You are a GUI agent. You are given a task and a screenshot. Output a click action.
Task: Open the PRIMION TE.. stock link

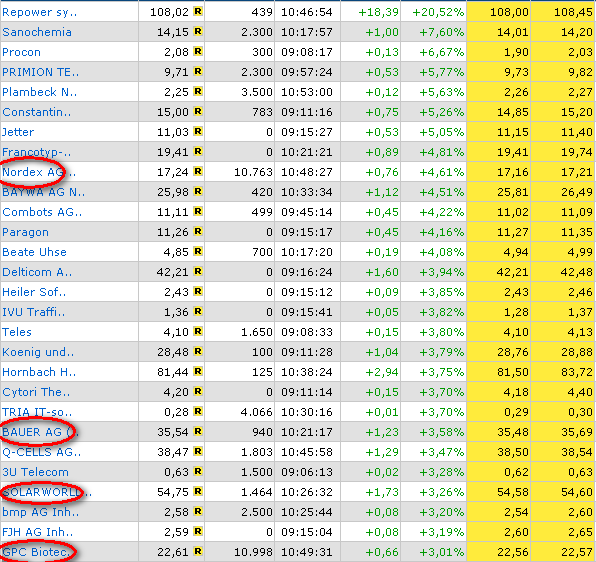pyautogui.click(x=41, y=72)
